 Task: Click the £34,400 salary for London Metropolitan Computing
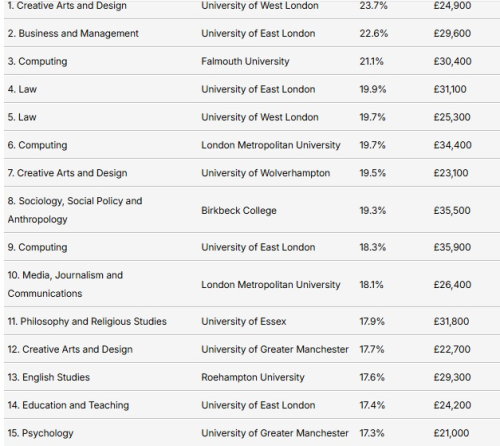(452, 145)
